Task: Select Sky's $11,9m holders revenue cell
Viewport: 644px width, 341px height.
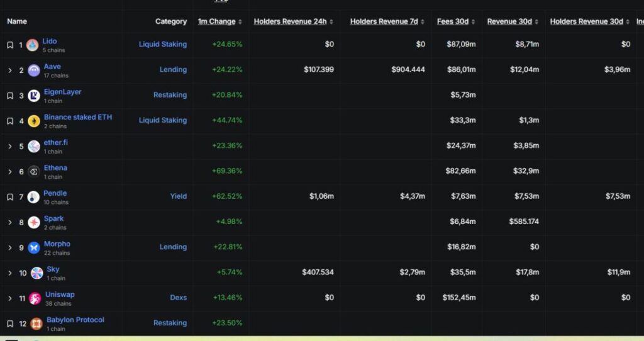Action: click(x=619, y=272)
